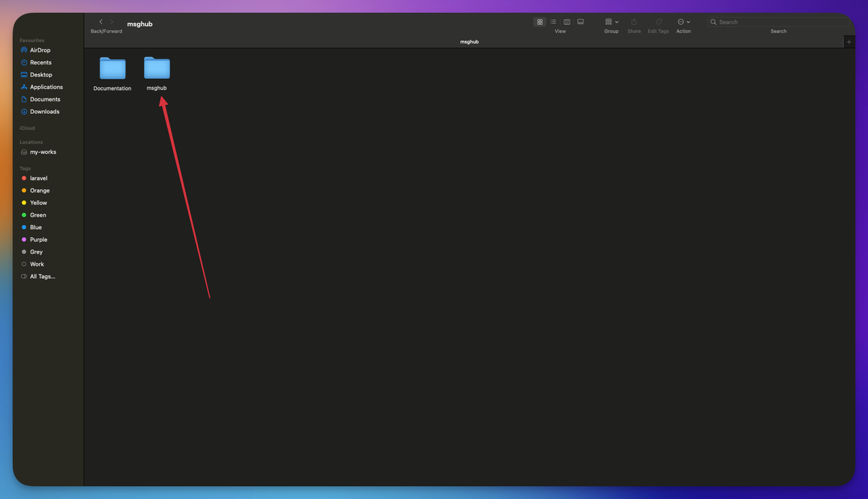
Task: Click the msghub folder name label
Action: point(157,88)
